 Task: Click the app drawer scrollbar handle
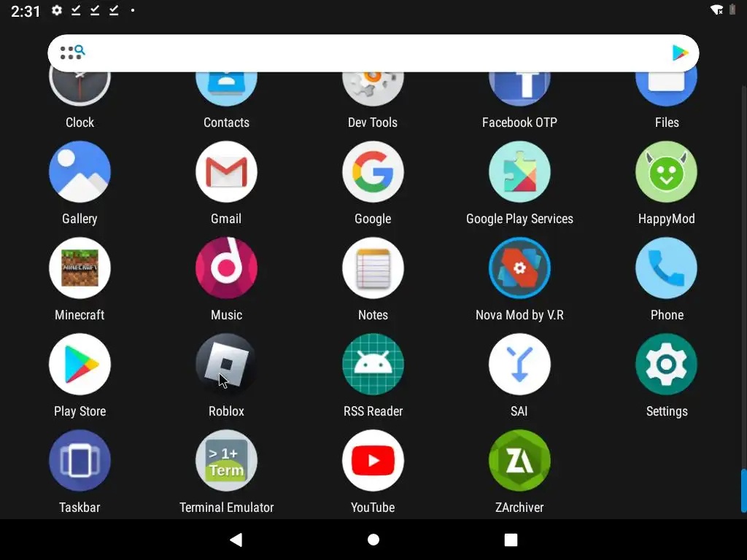coord(743,491)
